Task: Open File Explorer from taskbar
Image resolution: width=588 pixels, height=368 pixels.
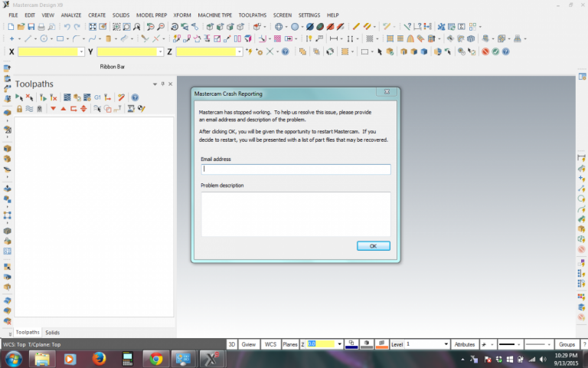Action: [x=42, y=360]
